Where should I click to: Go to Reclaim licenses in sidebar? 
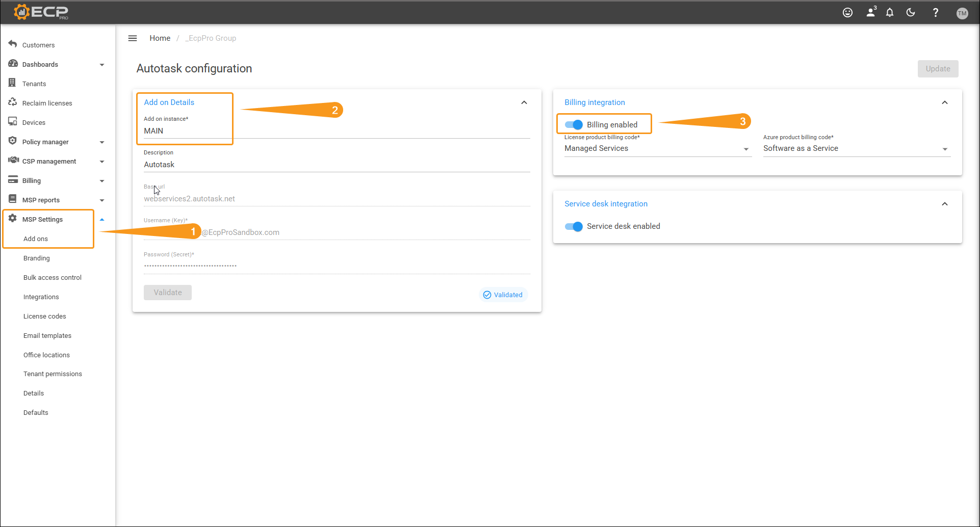(x=47, y=103)
